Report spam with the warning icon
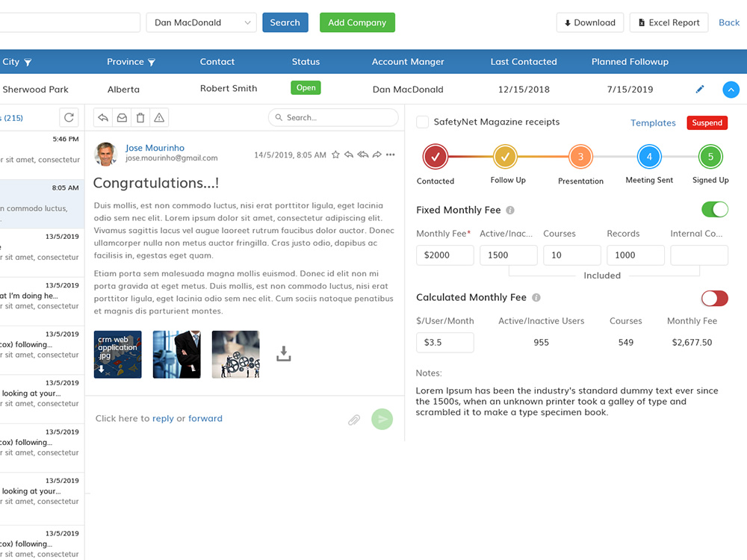The image size is (747, 560). click(x=159, y=118)
